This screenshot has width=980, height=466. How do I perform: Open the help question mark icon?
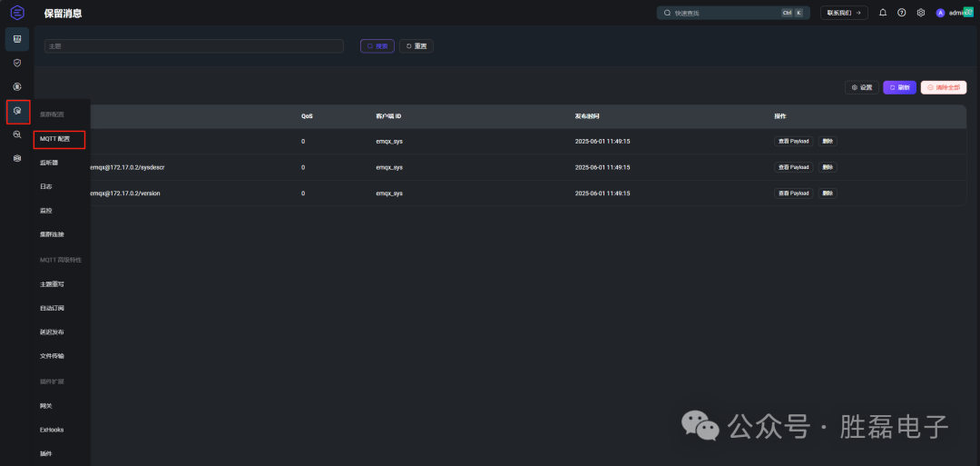(x=901, y=13)
